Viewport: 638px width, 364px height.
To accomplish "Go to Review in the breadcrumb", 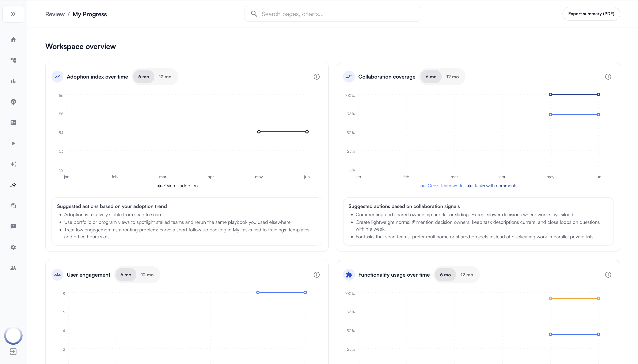I will 55,14.
